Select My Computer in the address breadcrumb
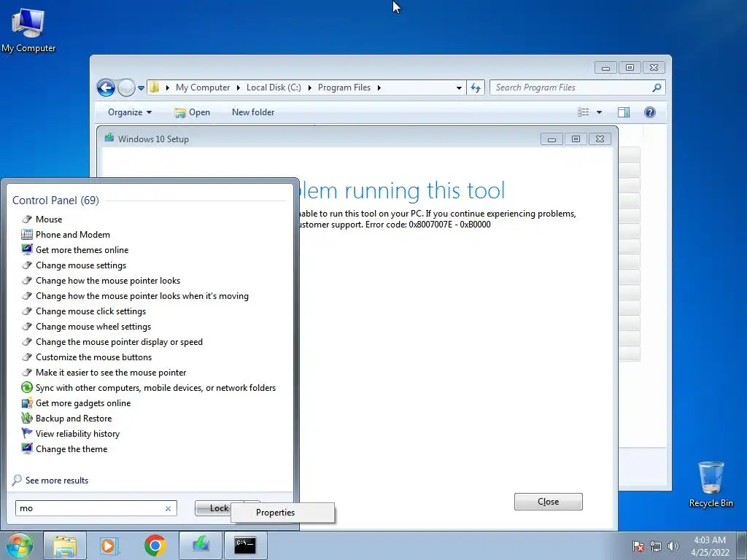 coord(203,87)
